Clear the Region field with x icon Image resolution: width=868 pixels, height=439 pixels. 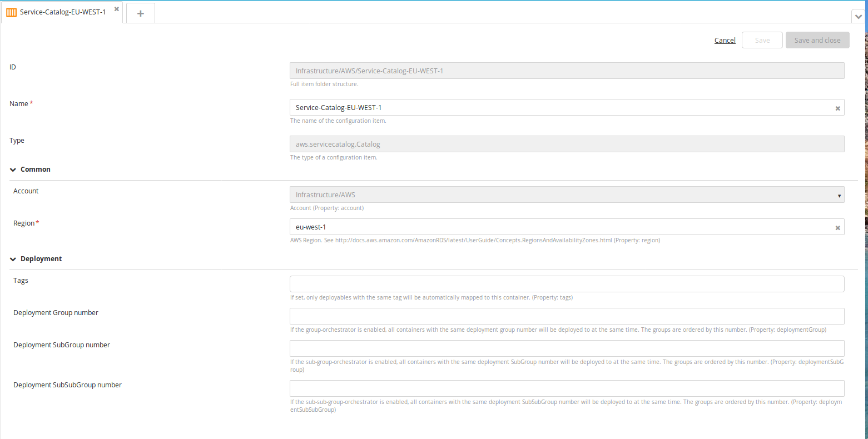(837, 228)
